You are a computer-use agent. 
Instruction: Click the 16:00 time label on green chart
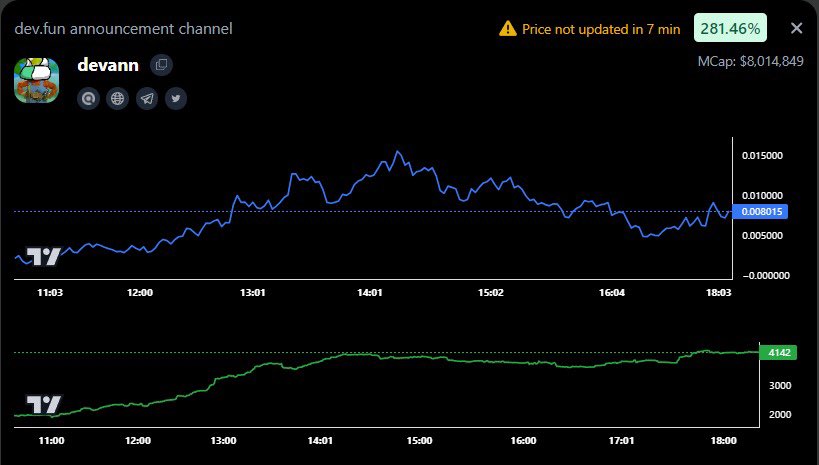coord(523,441)
